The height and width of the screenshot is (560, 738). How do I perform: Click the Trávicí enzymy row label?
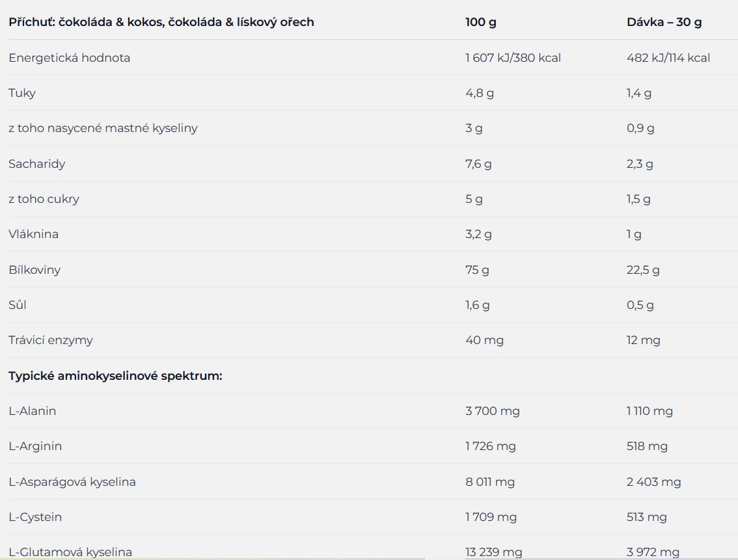[51, 340]
